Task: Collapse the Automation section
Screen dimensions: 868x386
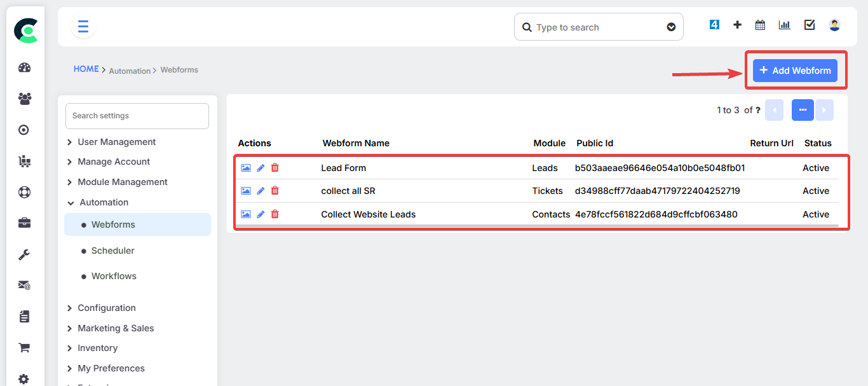Action: click(x=103, y=202)
